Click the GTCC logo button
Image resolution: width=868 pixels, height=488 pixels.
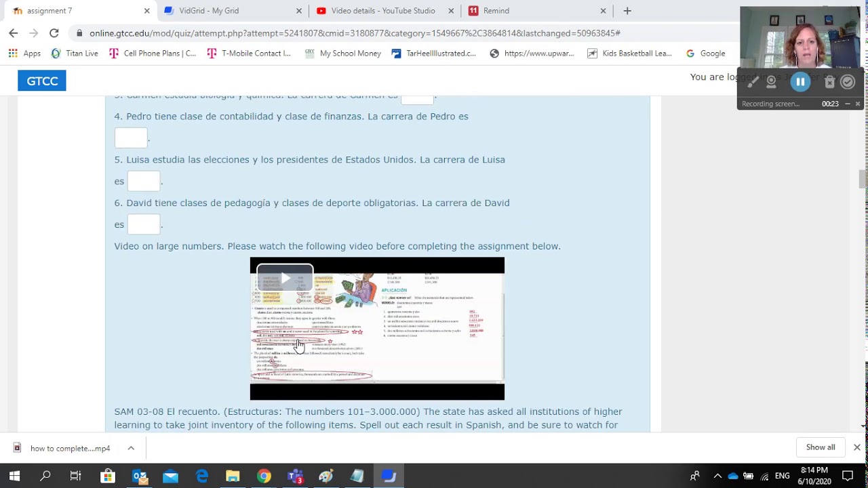(42, 81)
